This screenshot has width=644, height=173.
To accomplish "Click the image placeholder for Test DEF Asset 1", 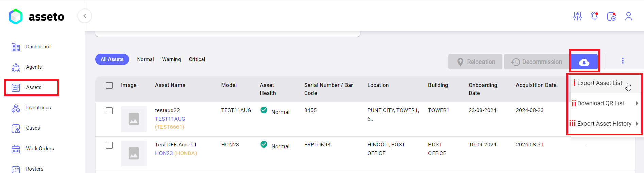I will pyautogui.click(x=134, y=153).
